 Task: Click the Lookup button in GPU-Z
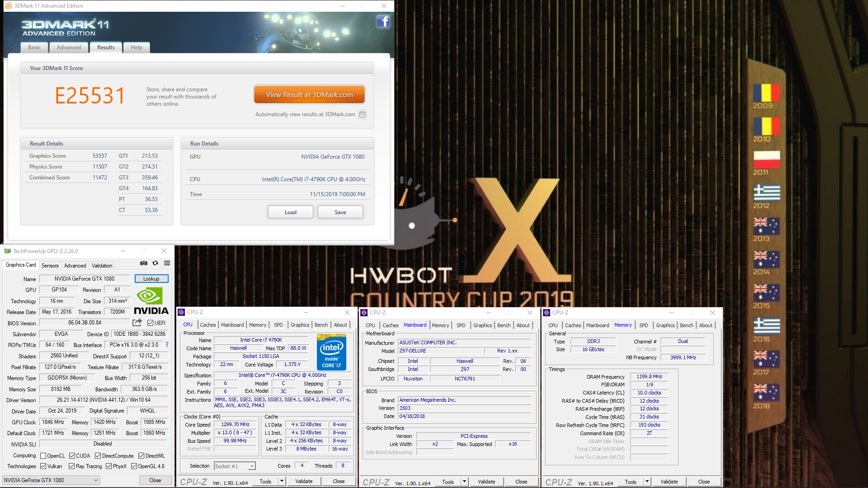(x=151, y=279)
